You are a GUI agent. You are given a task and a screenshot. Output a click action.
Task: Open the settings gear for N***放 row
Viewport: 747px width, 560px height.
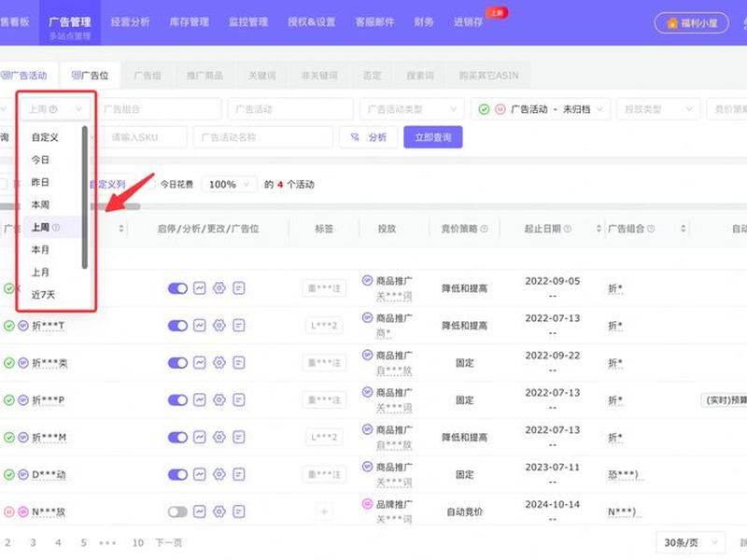click(x=219, y=511)
